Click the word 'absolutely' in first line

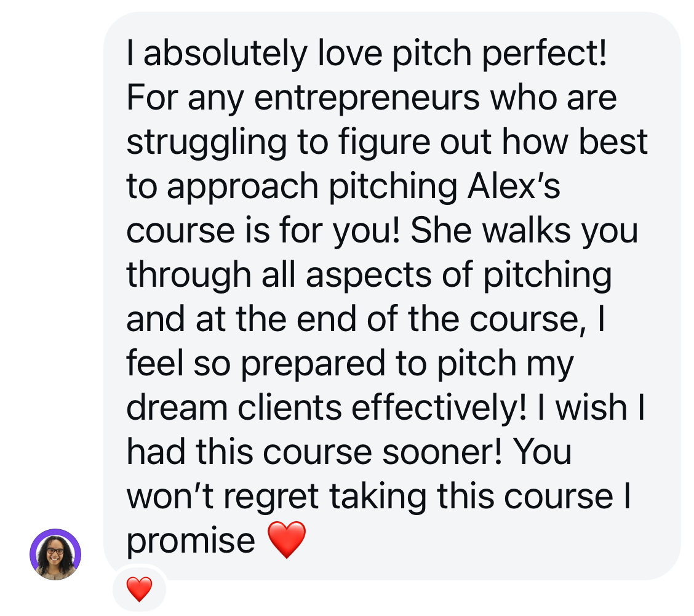click(225, 54)
